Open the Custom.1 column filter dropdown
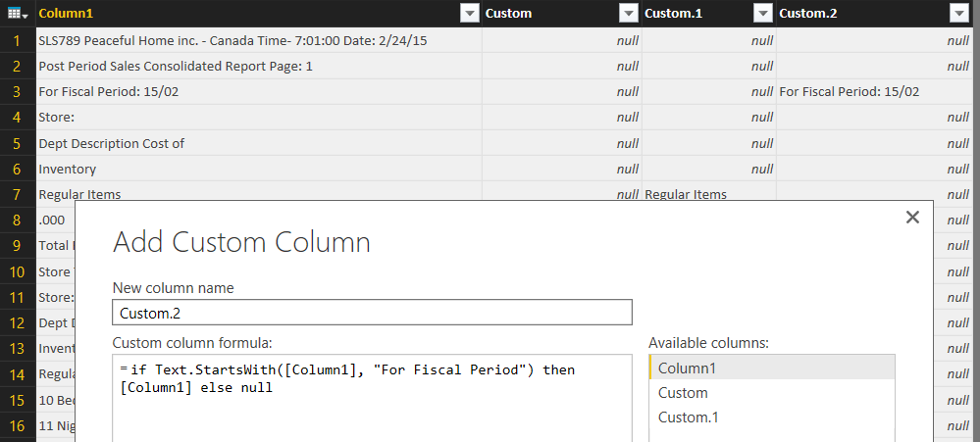This screenshot has width=980, height=442. [762, 14]
